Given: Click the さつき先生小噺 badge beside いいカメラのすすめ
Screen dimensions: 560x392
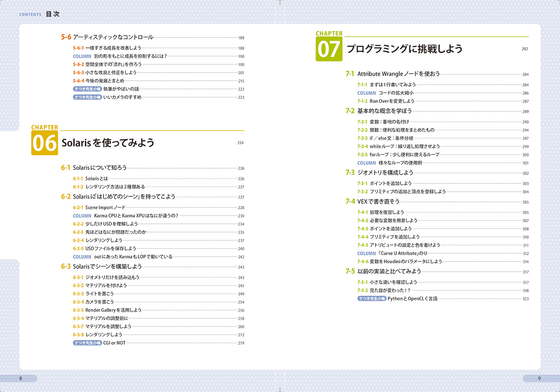Looking at the screenshot, I should click(87, 97).
